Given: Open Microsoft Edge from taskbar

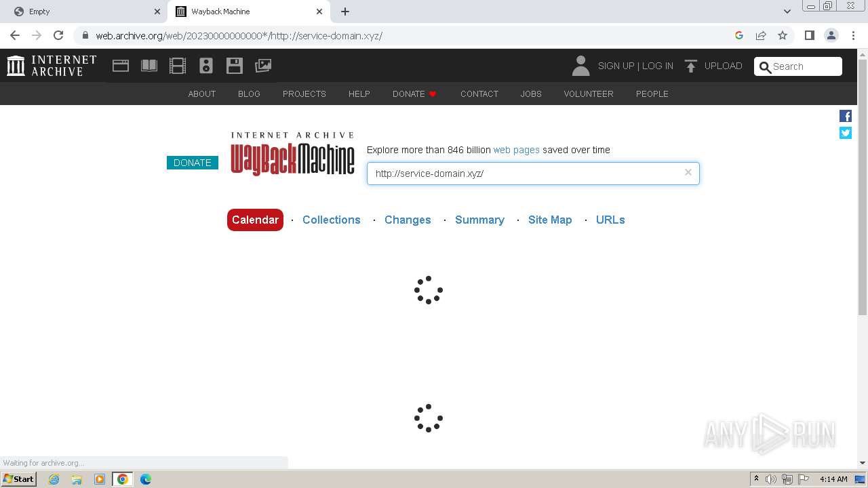Looking at the screenshot, I should click(x=145, y=479).
